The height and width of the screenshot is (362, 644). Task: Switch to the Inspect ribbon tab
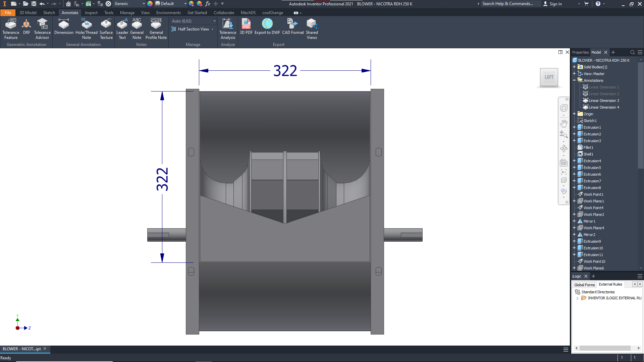pyautogui.click(x=91, y=13)
